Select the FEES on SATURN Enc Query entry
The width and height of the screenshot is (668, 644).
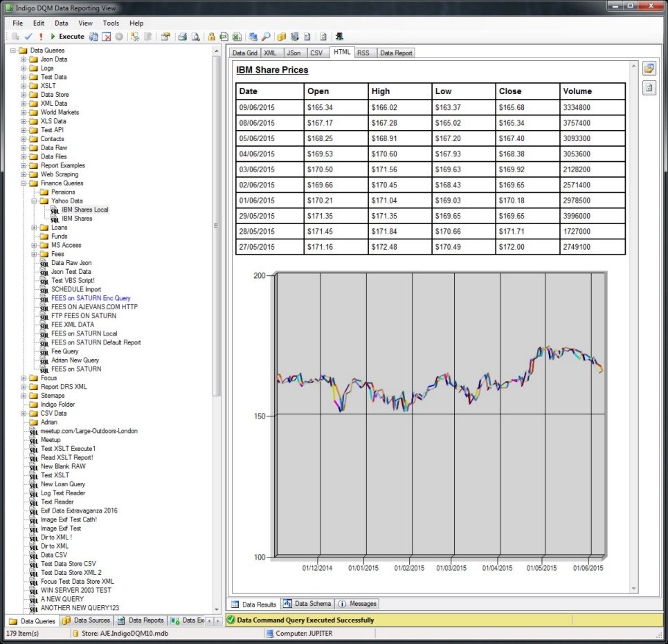pyautogui.click(x=90, y=298)
